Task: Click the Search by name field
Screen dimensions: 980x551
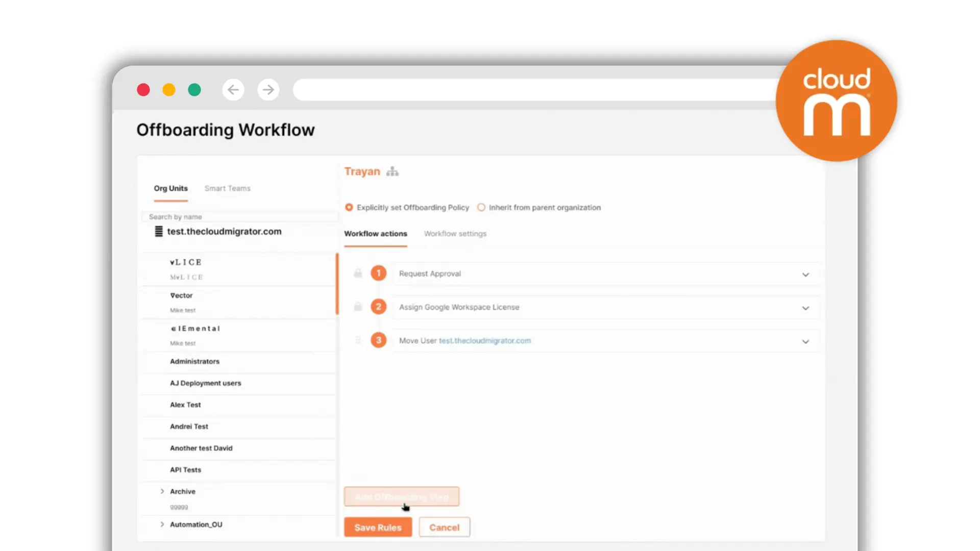Action: click(x=240, y=217)
